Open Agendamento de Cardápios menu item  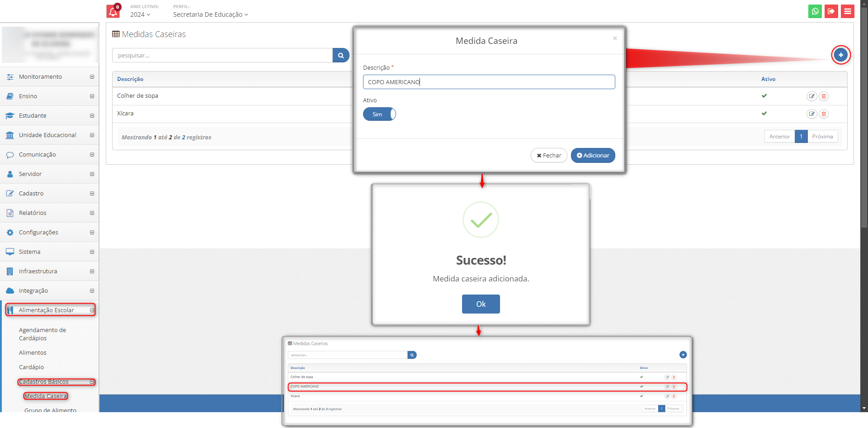coord(42,334)
